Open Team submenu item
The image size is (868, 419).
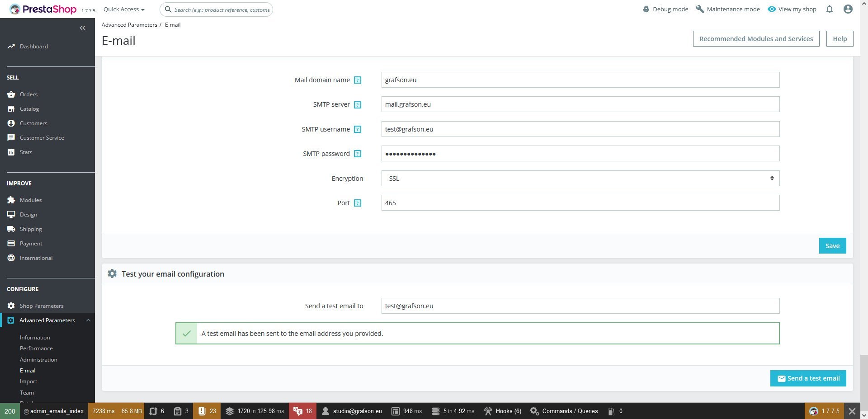coord(27,393)
